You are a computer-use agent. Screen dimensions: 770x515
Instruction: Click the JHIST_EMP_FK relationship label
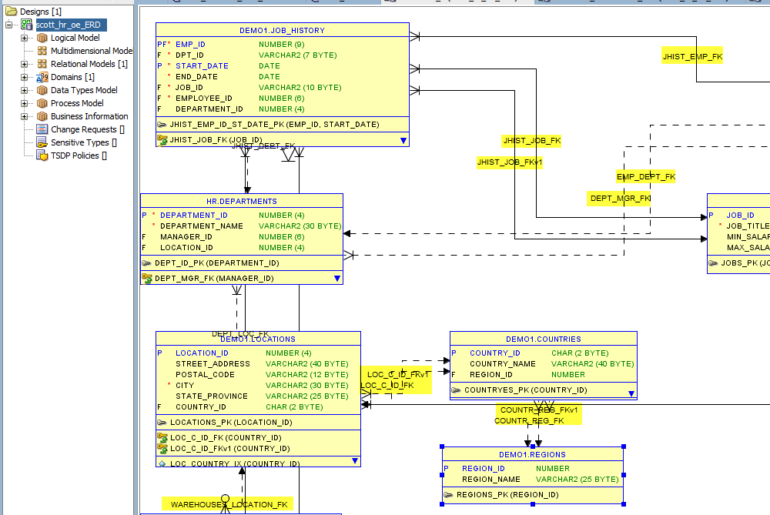pyautogui.click(x=692, y=57)
